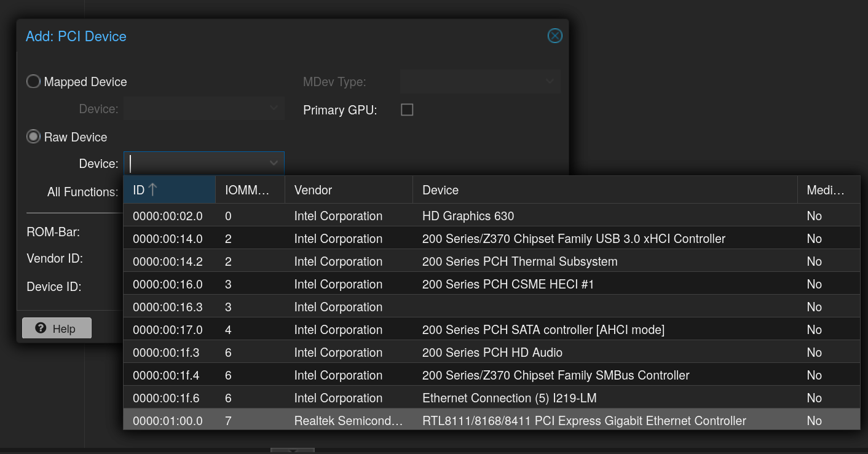Sort by the Device column header
The height and width of the screenshot is (454, 868).
pyautogui.click(x=604, y=190)
